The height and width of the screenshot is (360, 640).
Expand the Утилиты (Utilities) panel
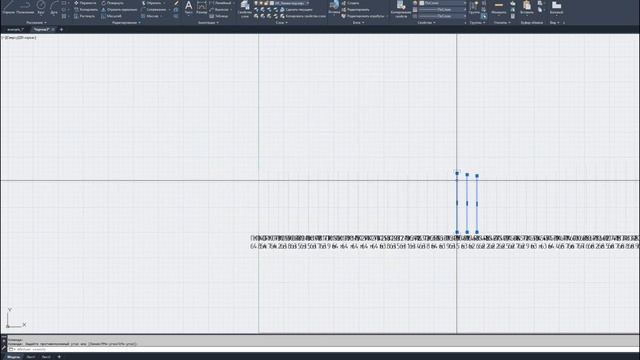click(x=502, y=22)
